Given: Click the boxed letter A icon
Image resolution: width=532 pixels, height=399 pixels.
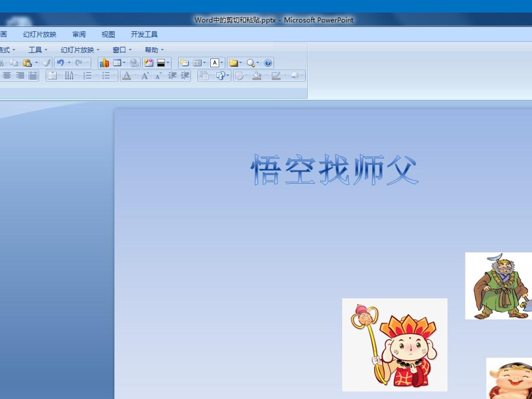Looking at the screenshot, I should 215,63.
